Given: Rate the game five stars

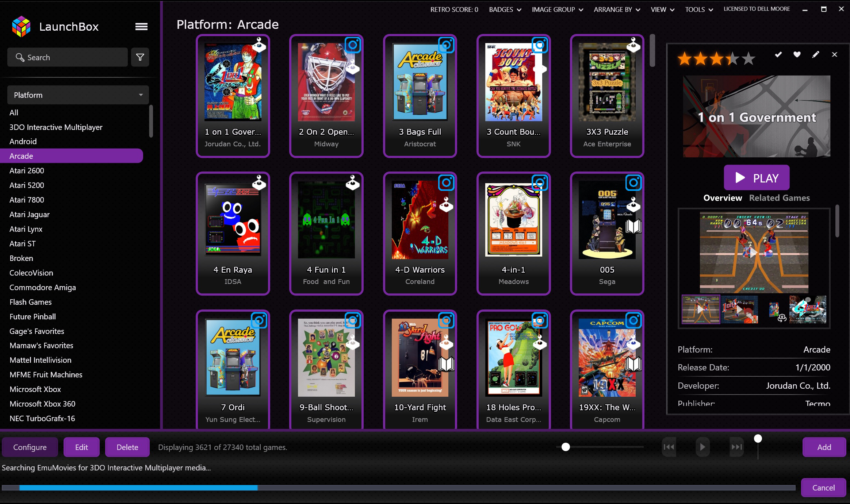Looking at the screenshot, I should pyautogui.click(x=748, y=58).
